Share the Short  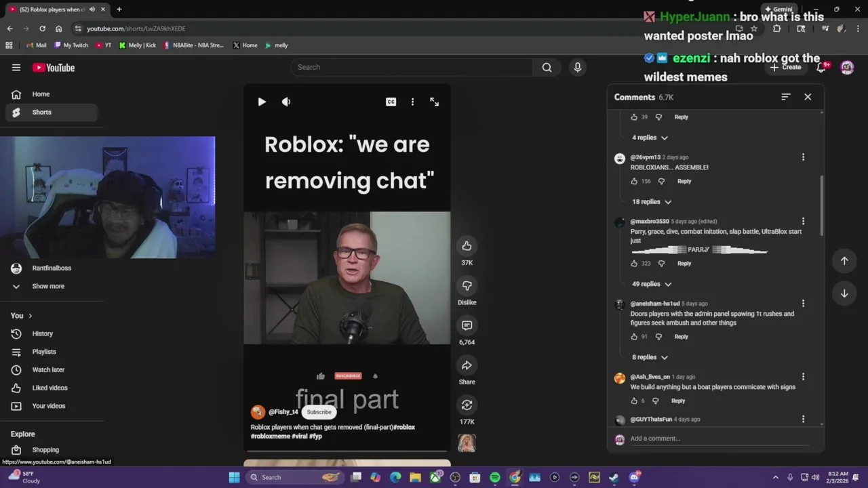click(467, 365)
